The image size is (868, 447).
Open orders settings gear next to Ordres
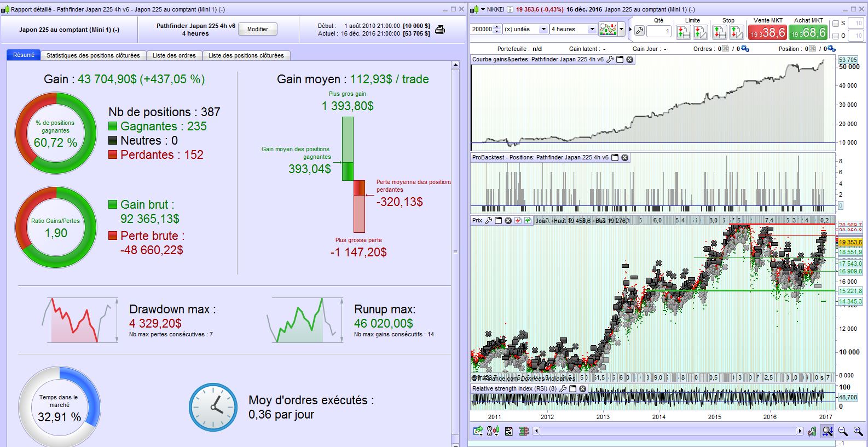[745, 49]
